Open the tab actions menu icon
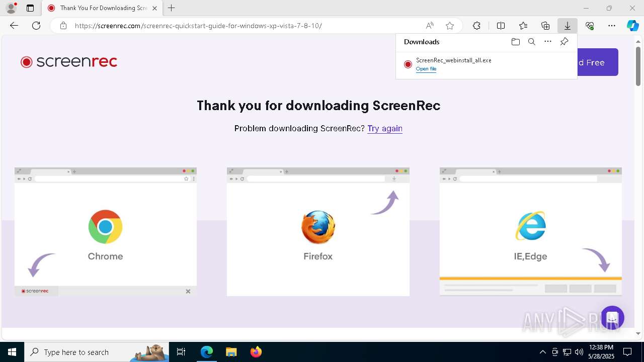Screen dimensions: 644x362 tap(30, 8)
